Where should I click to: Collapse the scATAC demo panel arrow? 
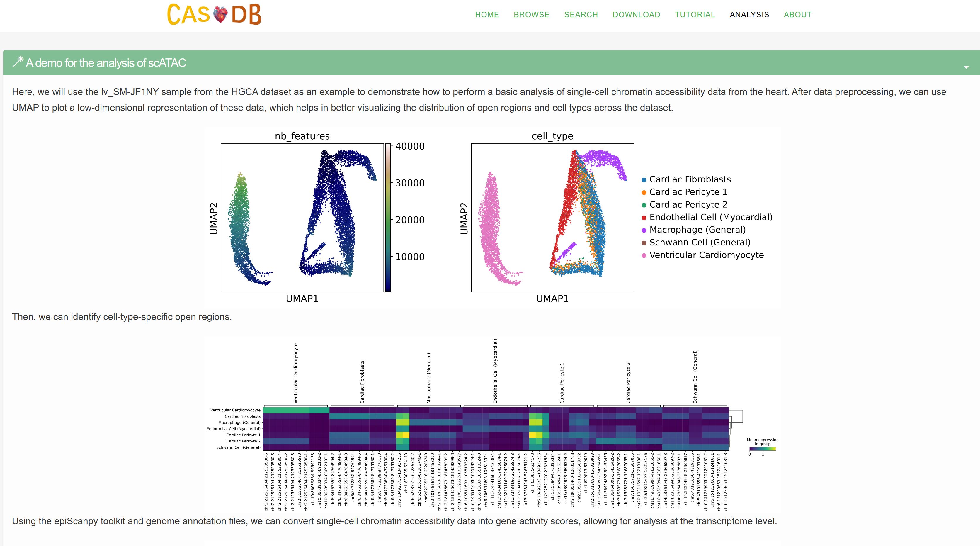pyautogui.click(x=966, y=67)
